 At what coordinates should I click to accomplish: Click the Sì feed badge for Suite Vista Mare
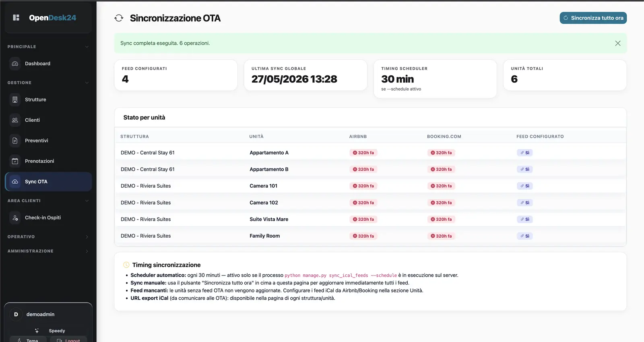point(525,219)
